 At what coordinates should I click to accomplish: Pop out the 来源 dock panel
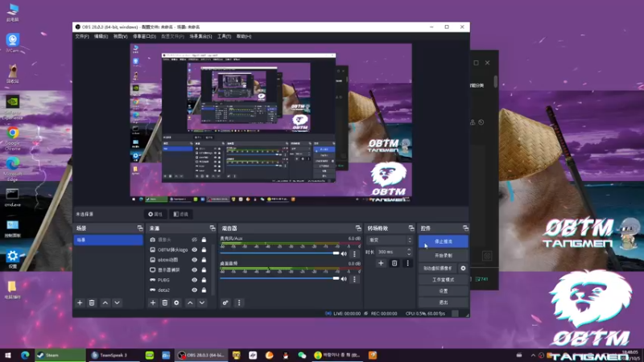213,228
